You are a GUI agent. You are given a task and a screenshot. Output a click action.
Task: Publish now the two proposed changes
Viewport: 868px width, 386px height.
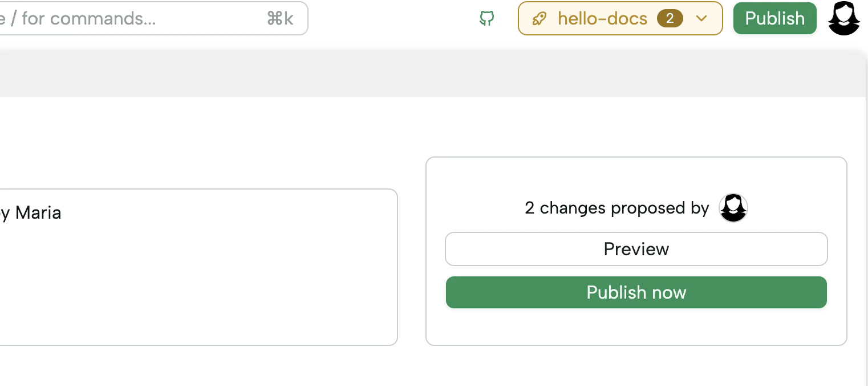(x=636, y=292)
